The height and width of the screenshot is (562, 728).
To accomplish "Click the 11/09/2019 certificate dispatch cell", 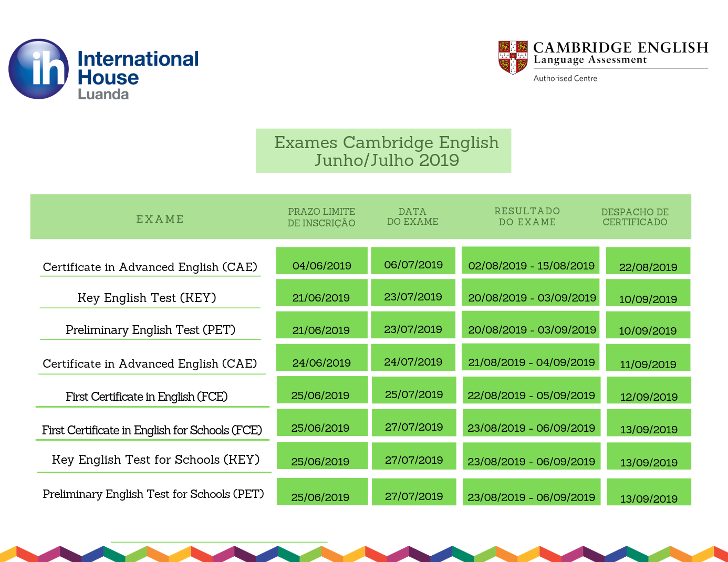I will click(648, 358).
